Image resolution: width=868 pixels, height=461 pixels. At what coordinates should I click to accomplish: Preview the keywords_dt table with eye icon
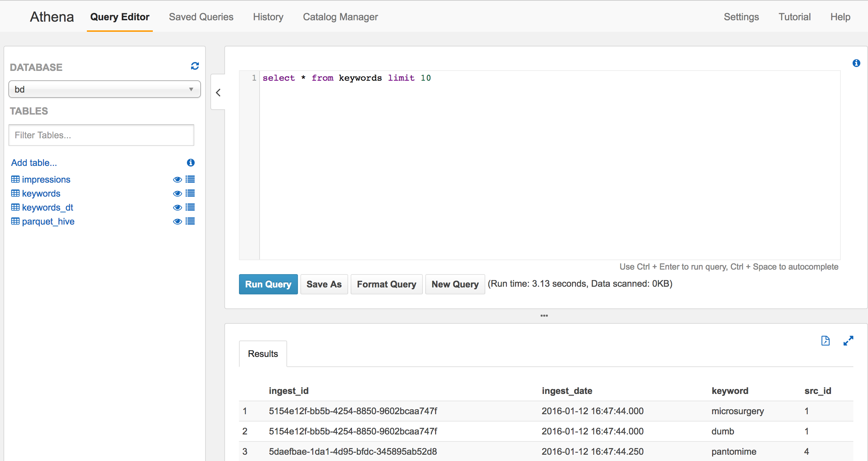177,207
